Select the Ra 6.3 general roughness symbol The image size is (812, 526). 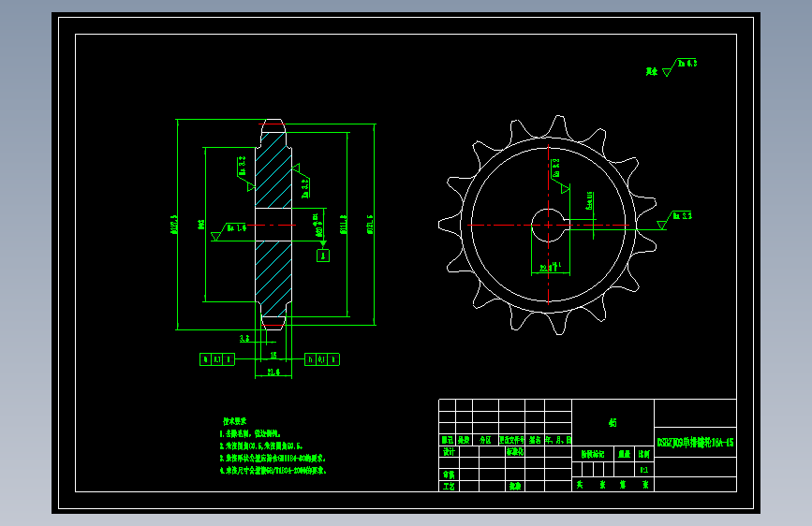coord(680,67)
